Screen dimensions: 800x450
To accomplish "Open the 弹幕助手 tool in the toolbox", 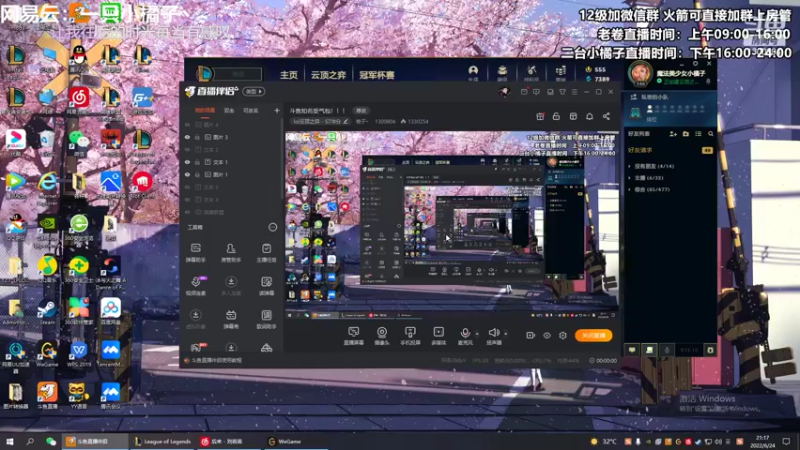I will (x=196, y=252).
